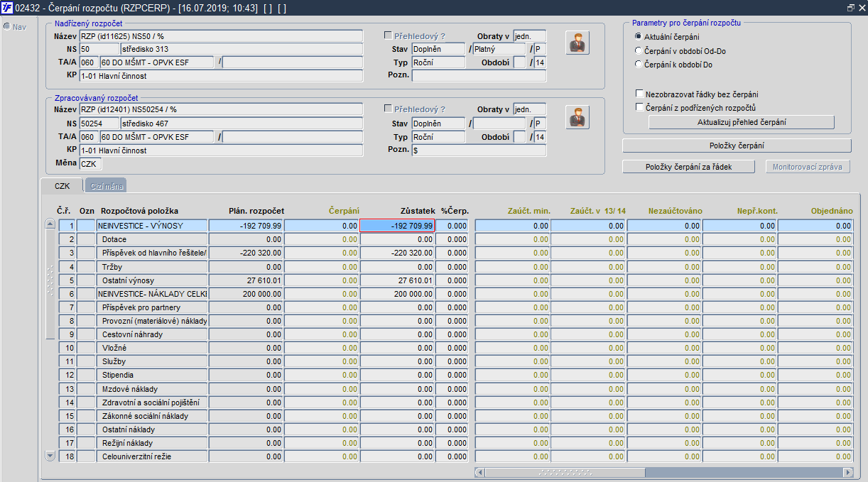Click Název field with RZP (id11625)
Viewport: 868px width, 482px height.
point(221,36)
